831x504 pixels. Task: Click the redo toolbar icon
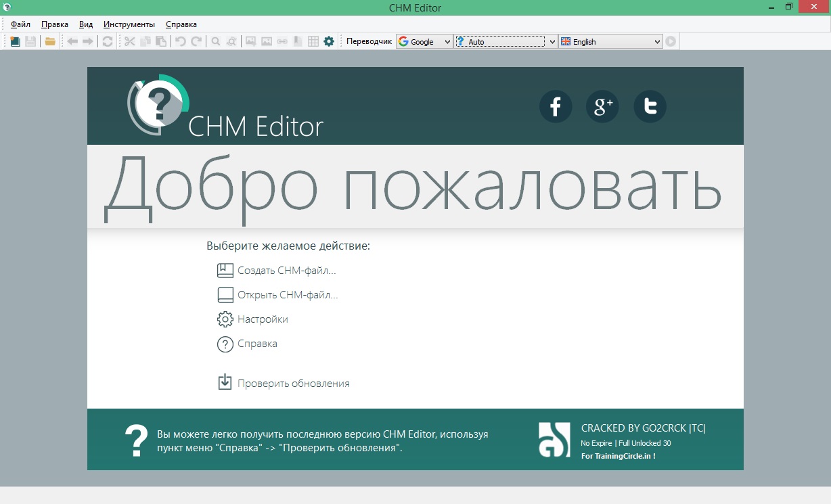click(x=196, y=41)
